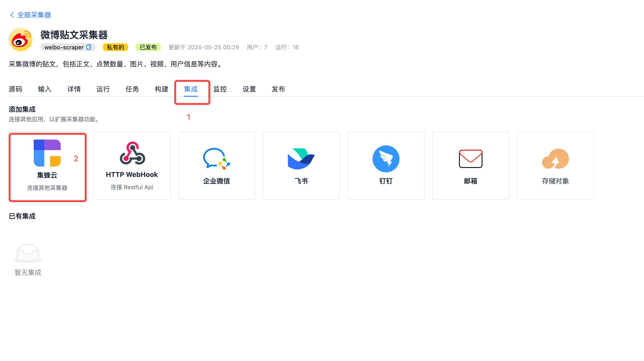
Task: Open the 源码 tab
Action: click(15, 89)
